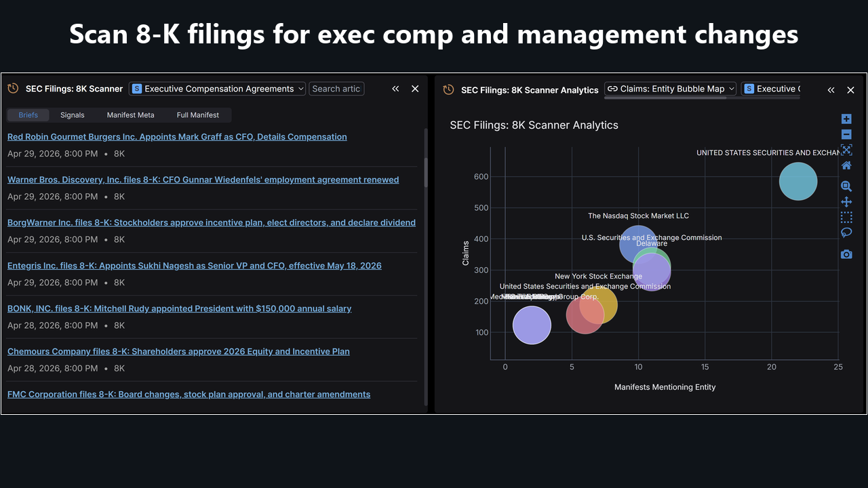Viewport: 868px width, 488px height.
Task: Open the Red Robin Gourmet Burgers CFO filing
Action: coord(177,137)
